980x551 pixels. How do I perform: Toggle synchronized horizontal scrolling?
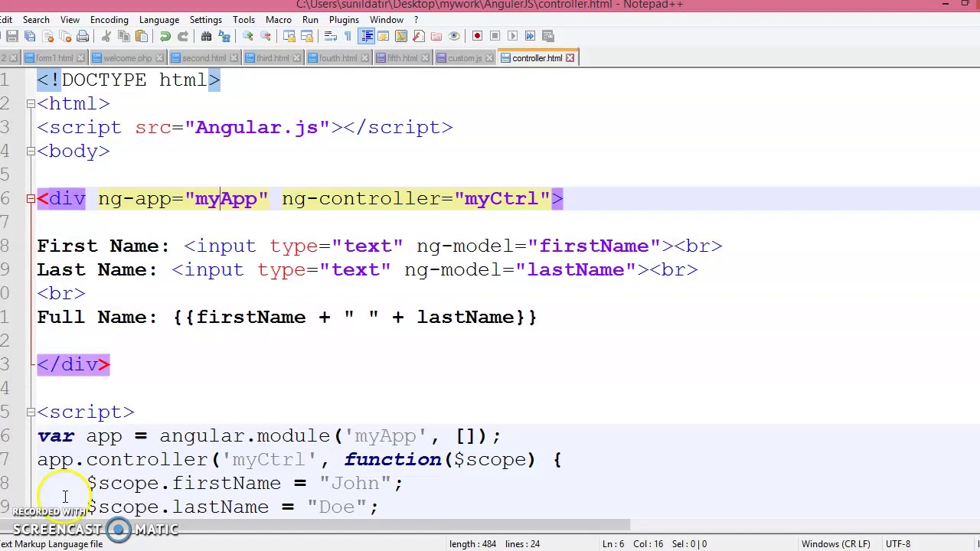click(306, 36)
